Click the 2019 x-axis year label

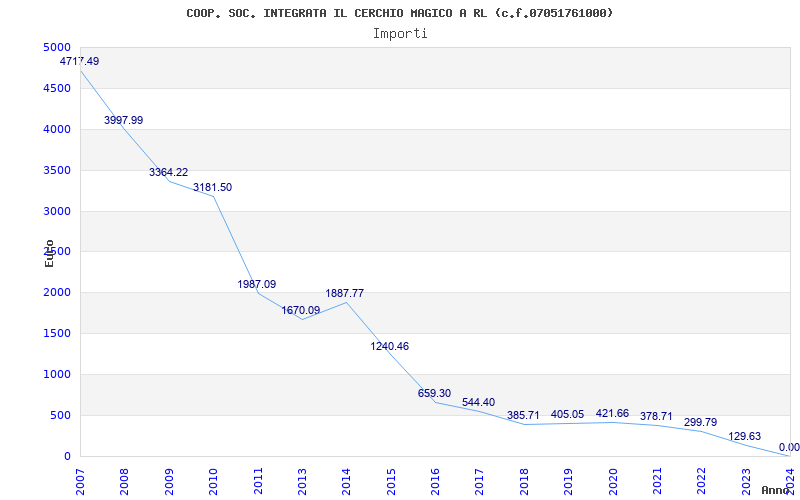pos(568,482)
